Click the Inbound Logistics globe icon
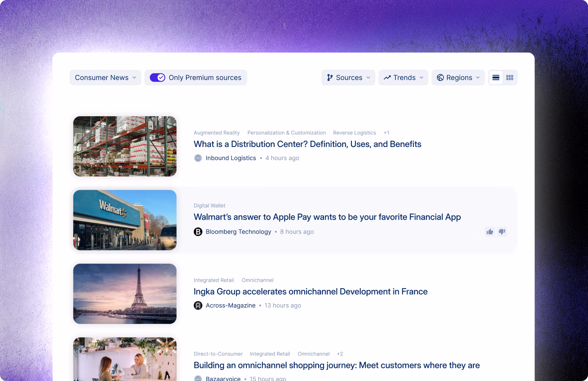 [x=198, y=158]
